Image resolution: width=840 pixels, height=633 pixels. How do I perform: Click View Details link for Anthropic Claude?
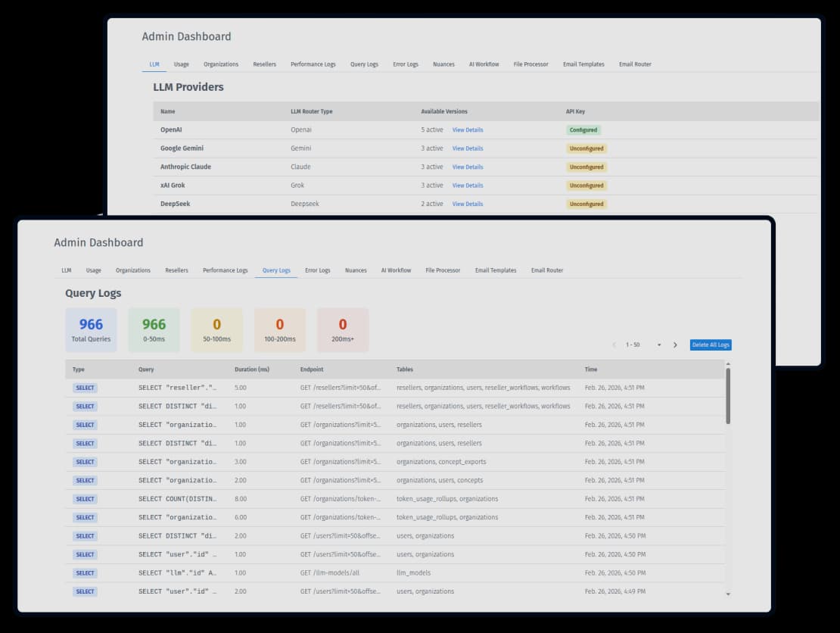pos(468,167)
